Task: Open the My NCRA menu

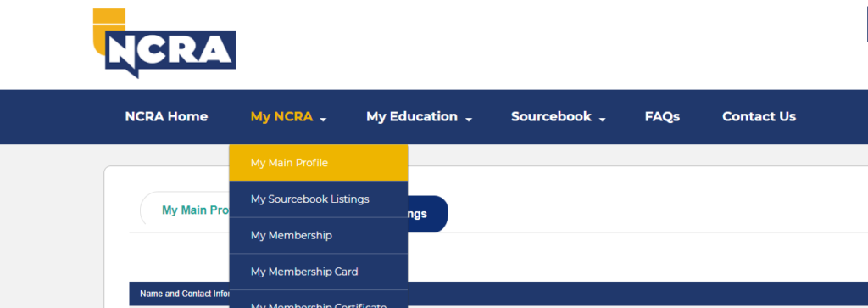Action: click(x=281, y=117)
